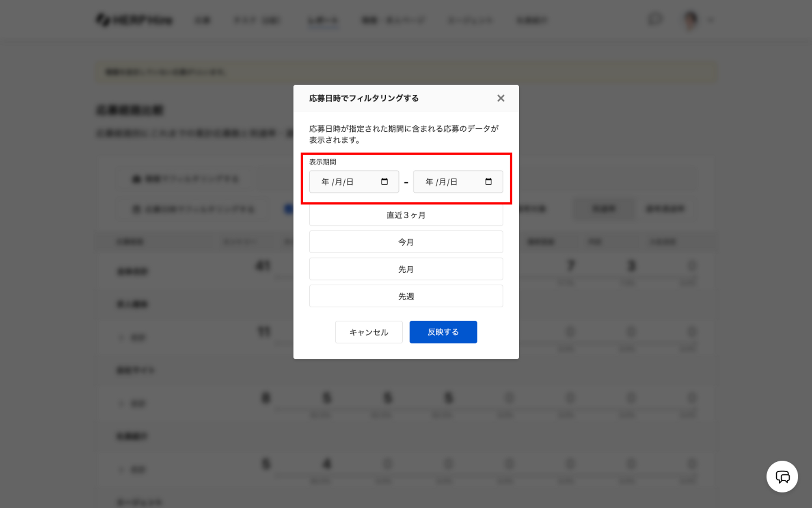Open the chat support bubble widget

(782, 476)
